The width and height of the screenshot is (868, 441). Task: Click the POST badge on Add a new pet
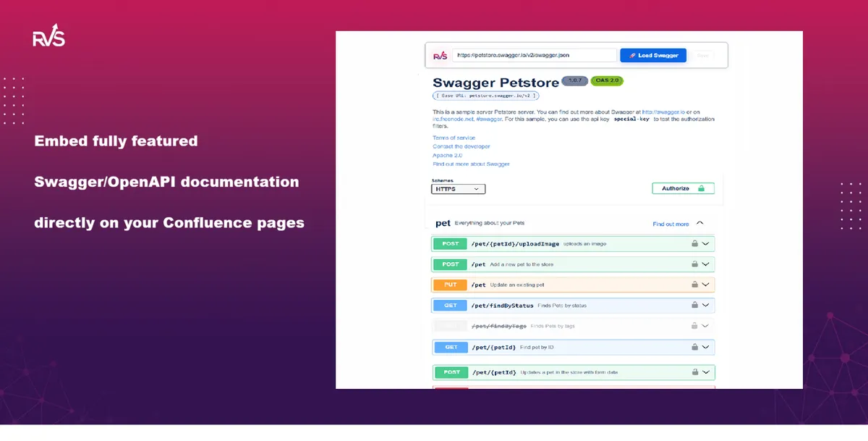coord(451,264)
